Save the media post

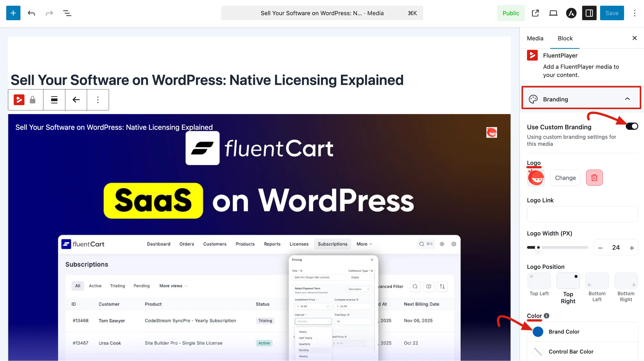click(x=612, y=13)
